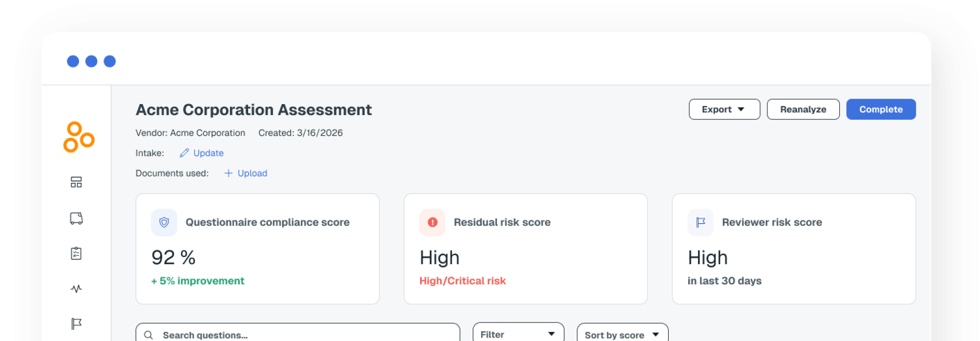Focus the Search questions input field

pyautogui.click(x=305, y=335)
